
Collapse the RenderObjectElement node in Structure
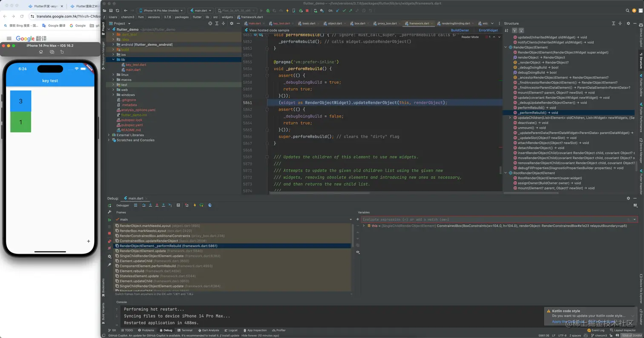[x=506, y=47]
